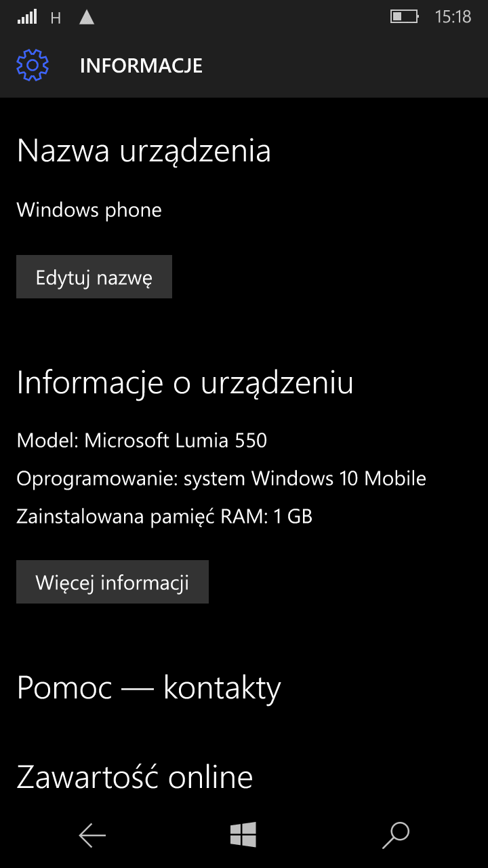The width and height of the screenshot is (488, 868).
Task: Tap the Windows Start logo button
Action: tap(243, 835)
